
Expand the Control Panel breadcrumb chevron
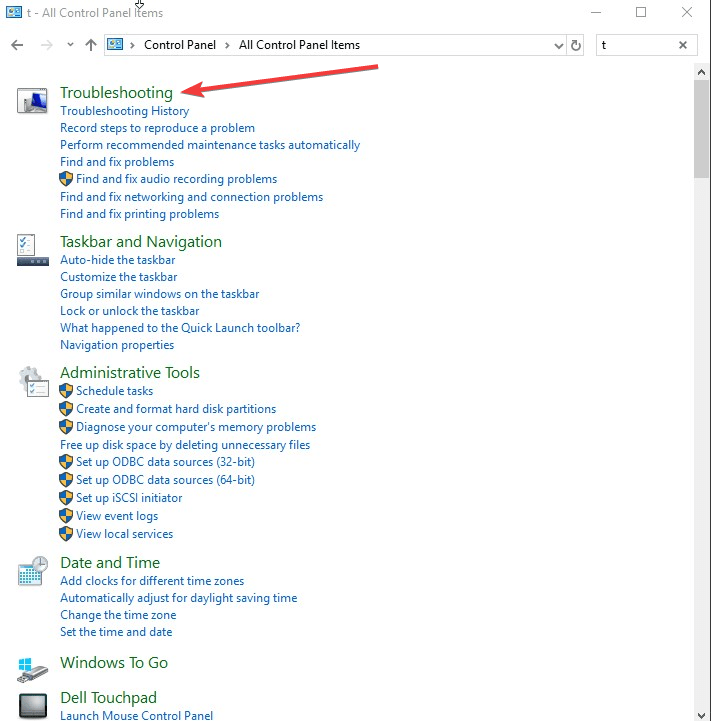132,45
